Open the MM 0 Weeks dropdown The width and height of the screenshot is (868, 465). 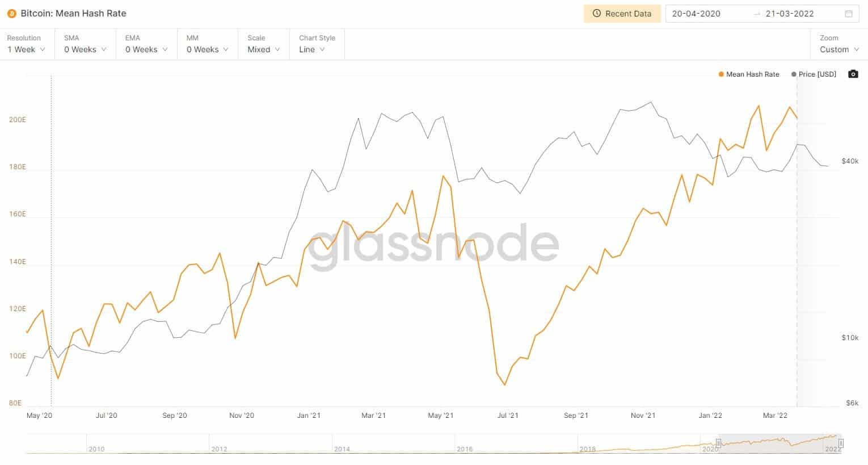coord(208,44)
